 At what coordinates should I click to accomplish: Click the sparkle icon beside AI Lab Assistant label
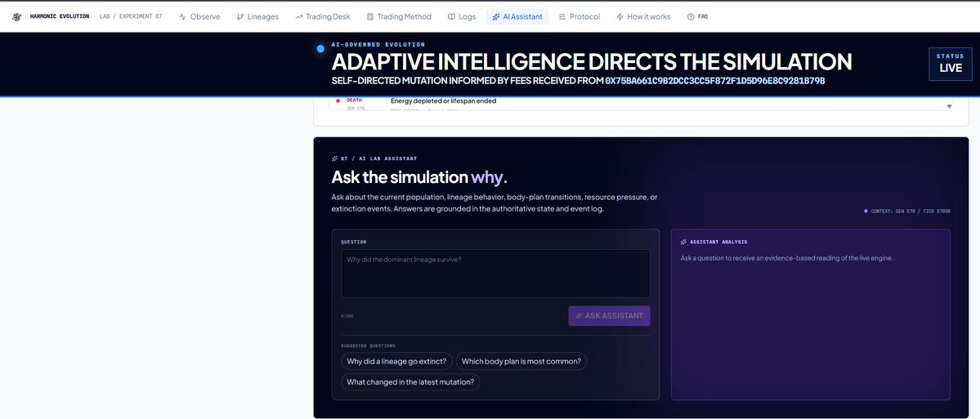pyautogui.click(x=334, y=158)
